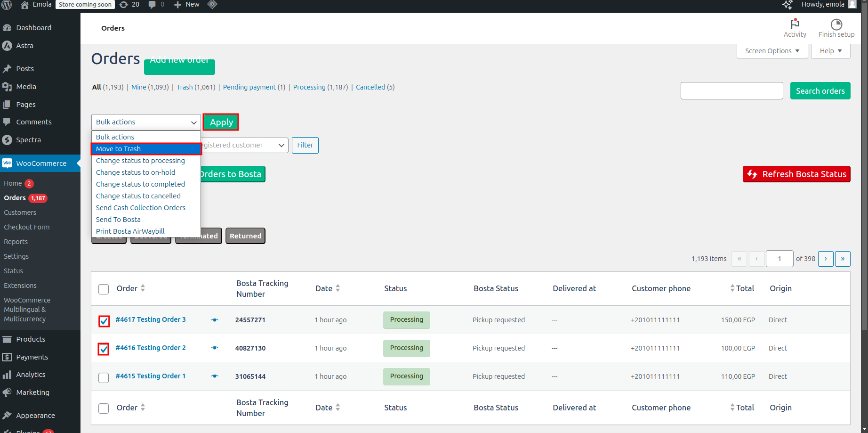Sort by the footer Date column

click(328, 408)
